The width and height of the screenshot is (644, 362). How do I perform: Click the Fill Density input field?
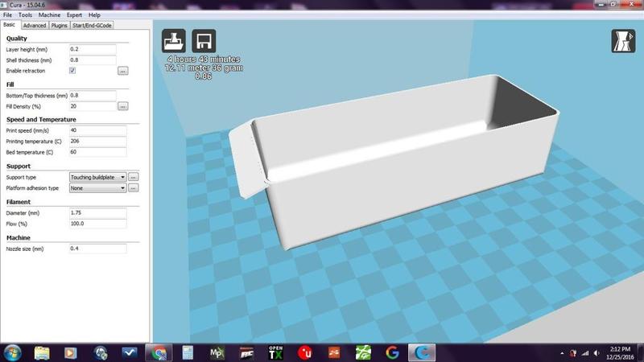tap(93, 106)
